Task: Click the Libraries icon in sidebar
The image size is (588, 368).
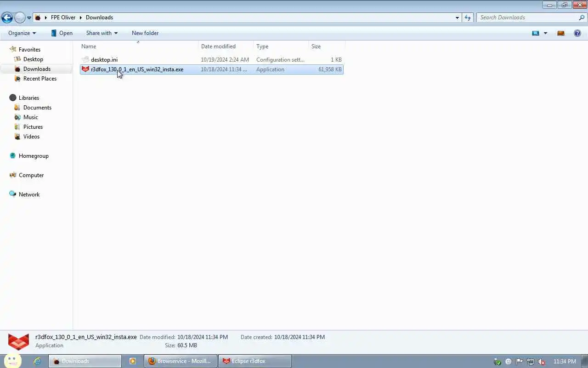Action: coord(13,98)
